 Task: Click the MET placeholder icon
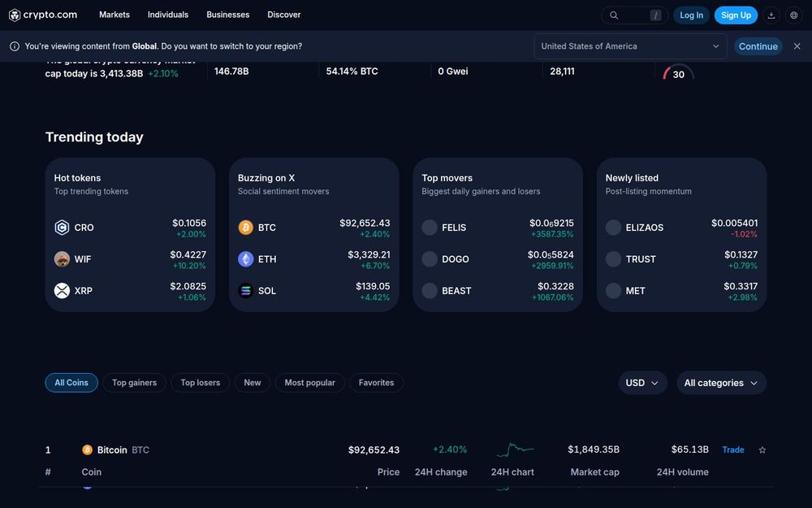[x=614, y=291]
